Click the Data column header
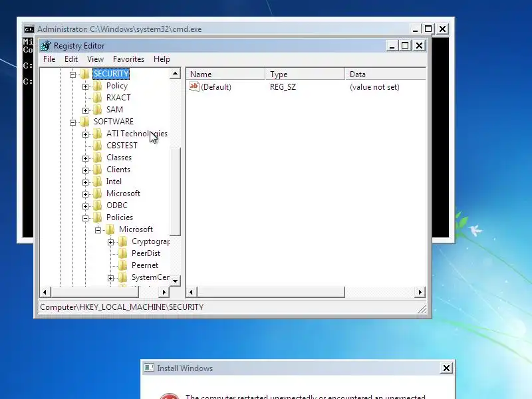The image size is (532, 399). pos(385,74)
